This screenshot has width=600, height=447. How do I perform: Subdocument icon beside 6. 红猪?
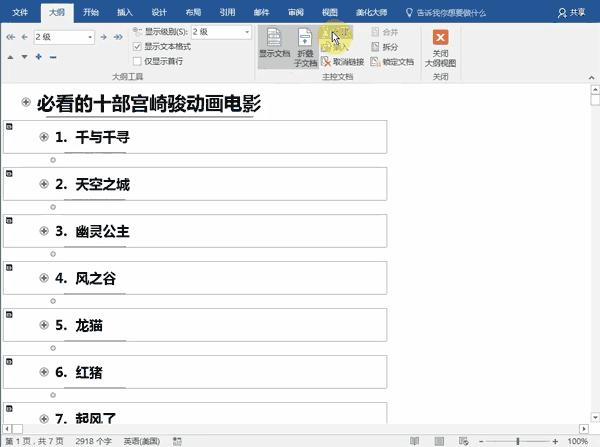pyautogui.click(x=9, y=362)
